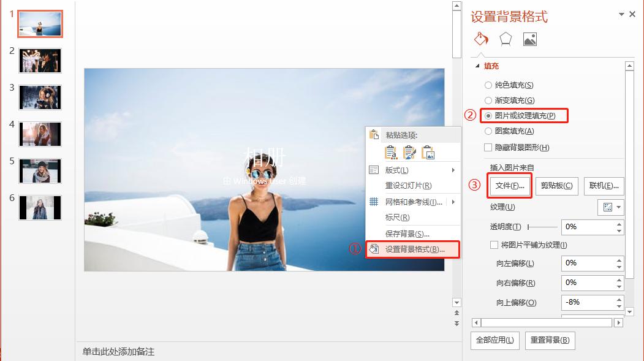Select 图案填充 radio option

(488, 131)
